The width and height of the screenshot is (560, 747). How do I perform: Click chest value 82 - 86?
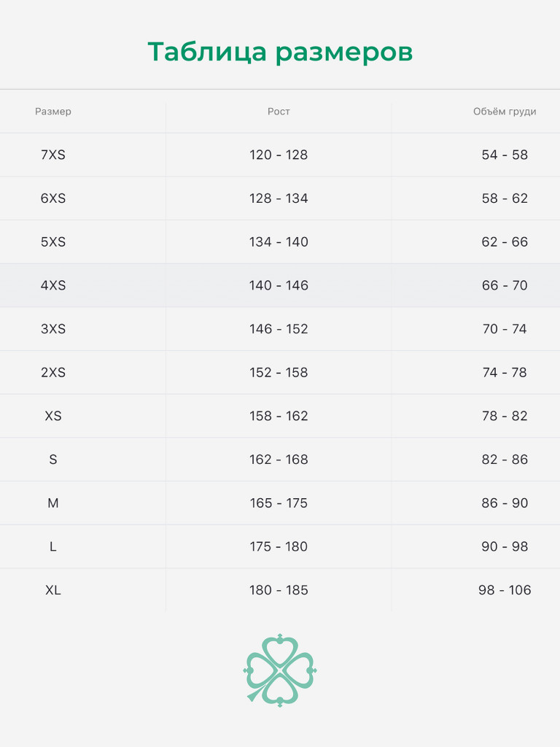click(x=505, y=460)
